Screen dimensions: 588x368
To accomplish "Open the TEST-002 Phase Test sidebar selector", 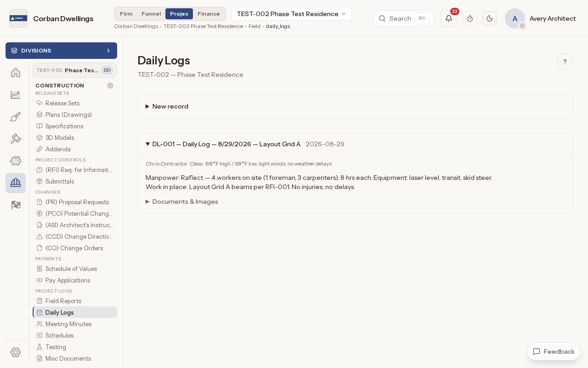I will click(x=75, y=70).
